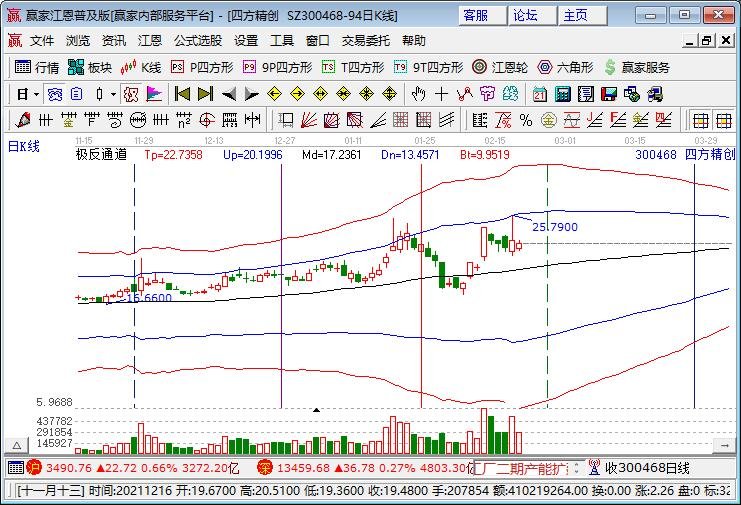The image size is (741, 505).
Task: Select the crosshair cursor tool
Action: click(x=441, y=94)
